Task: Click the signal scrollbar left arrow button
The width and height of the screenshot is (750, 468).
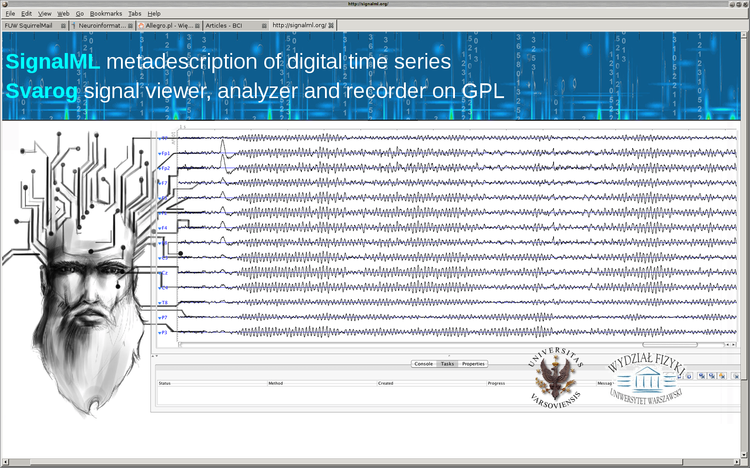Action: (728, 345)
